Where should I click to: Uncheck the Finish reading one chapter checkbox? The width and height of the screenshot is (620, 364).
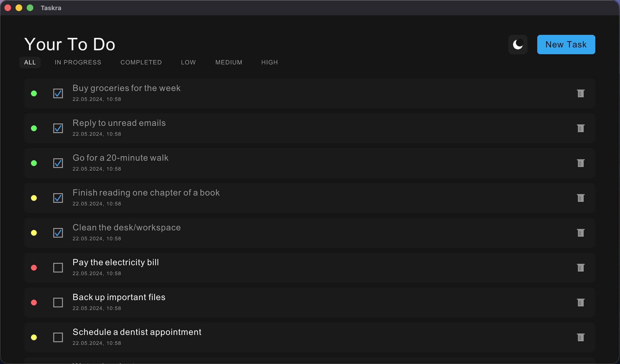point(58,198)
